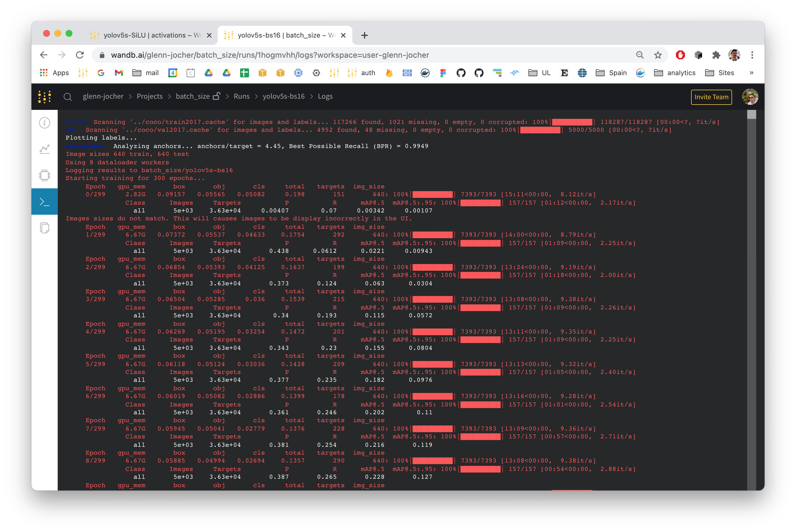Close the yolov5s-SiLU tab

pos(209,35)
